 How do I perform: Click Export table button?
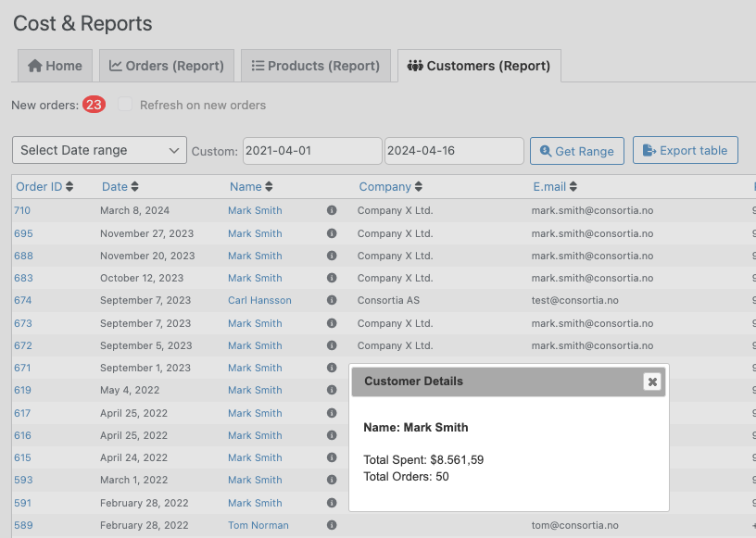point(686,150)
